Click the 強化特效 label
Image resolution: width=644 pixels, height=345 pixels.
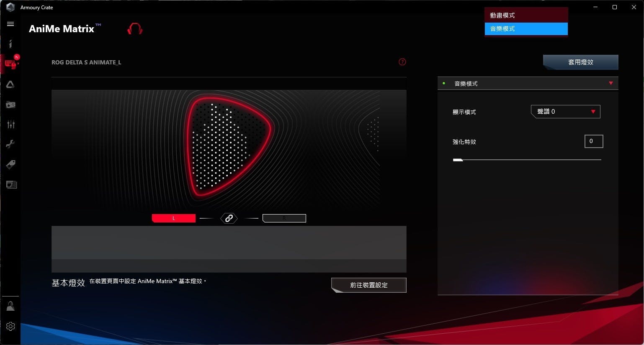point(464,142)
